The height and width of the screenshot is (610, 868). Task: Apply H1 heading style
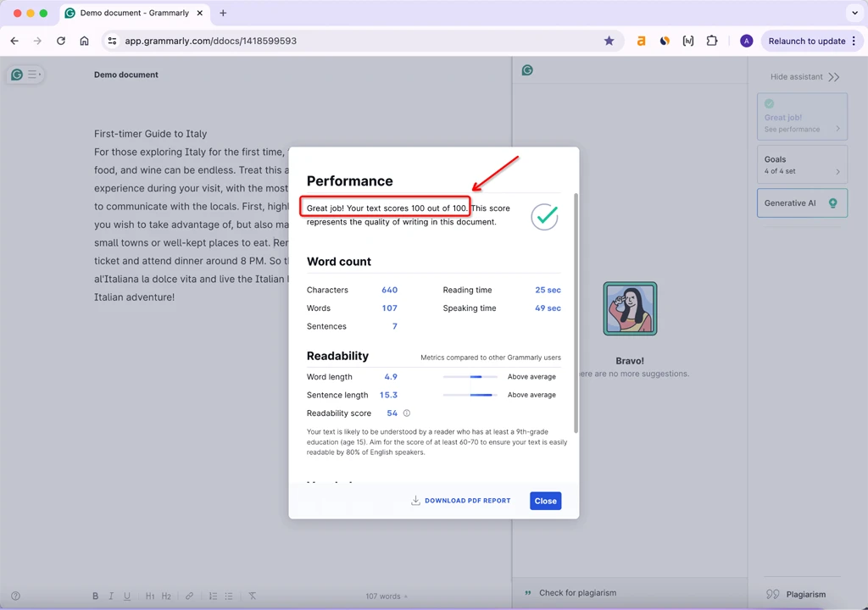(x=150, y=596)
